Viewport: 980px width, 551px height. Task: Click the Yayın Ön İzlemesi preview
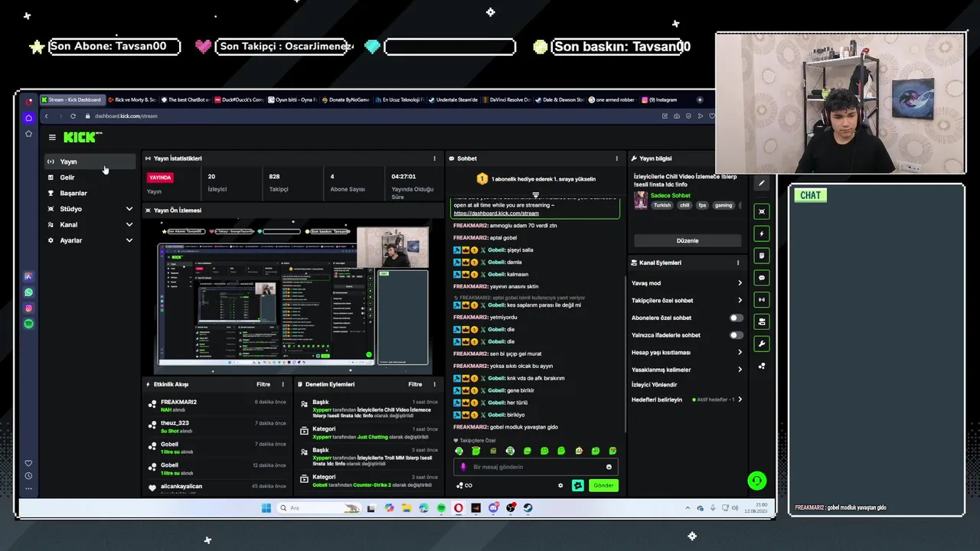[x=292, y=295]
